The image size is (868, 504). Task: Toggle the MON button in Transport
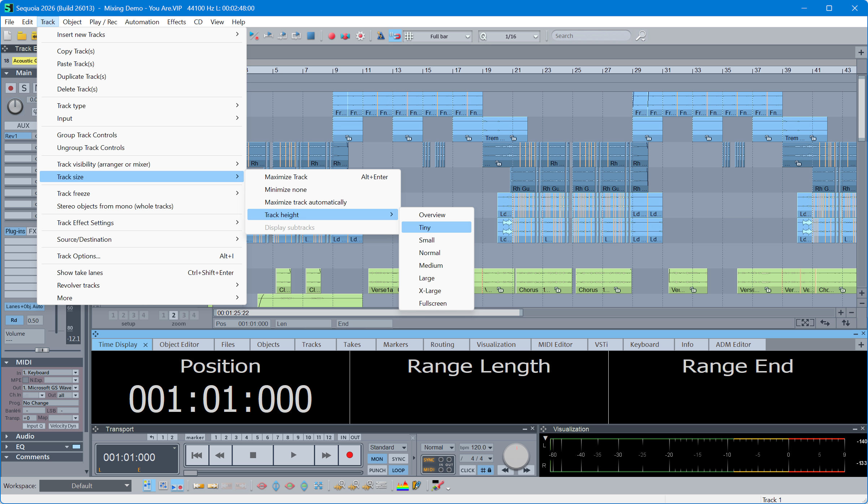point(377,459)
